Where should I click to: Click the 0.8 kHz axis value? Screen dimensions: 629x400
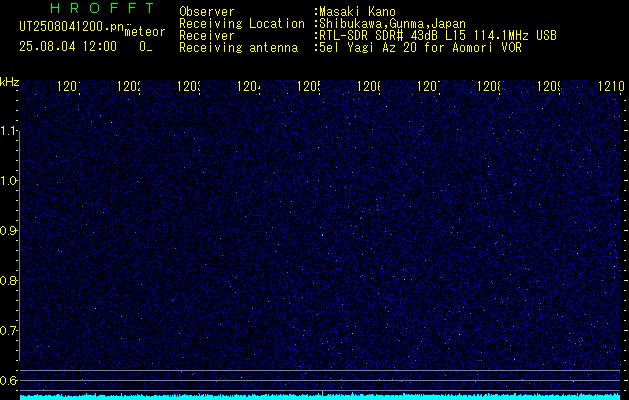tap(9, 280)
